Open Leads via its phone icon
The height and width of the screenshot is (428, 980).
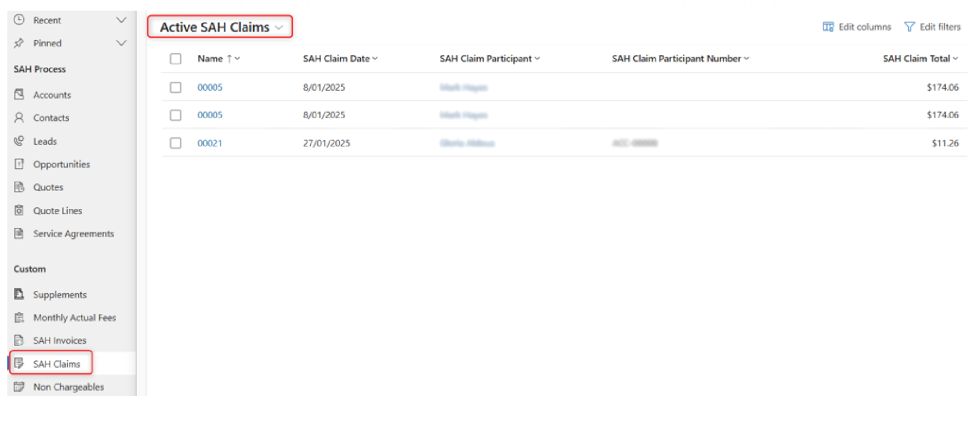click(19, 141)
